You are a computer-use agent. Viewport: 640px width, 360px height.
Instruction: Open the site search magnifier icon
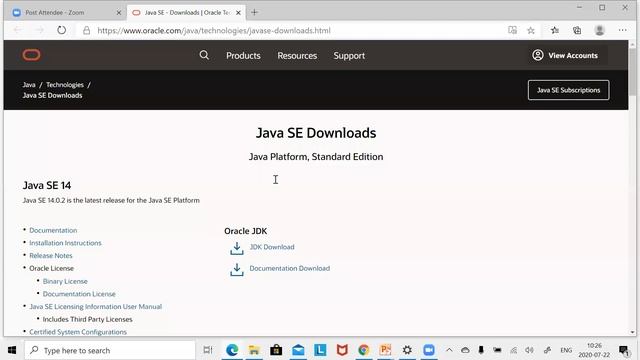(204, 55)
